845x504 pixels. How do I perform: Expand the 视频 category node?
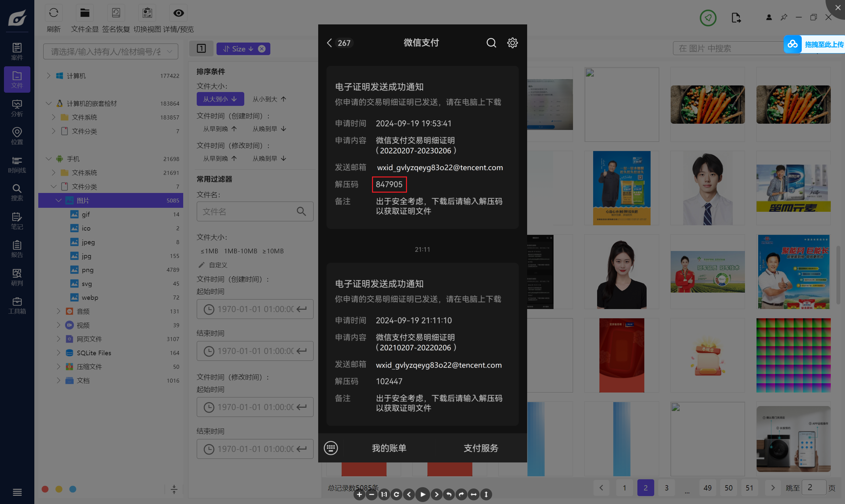click(x=58, y=325)
